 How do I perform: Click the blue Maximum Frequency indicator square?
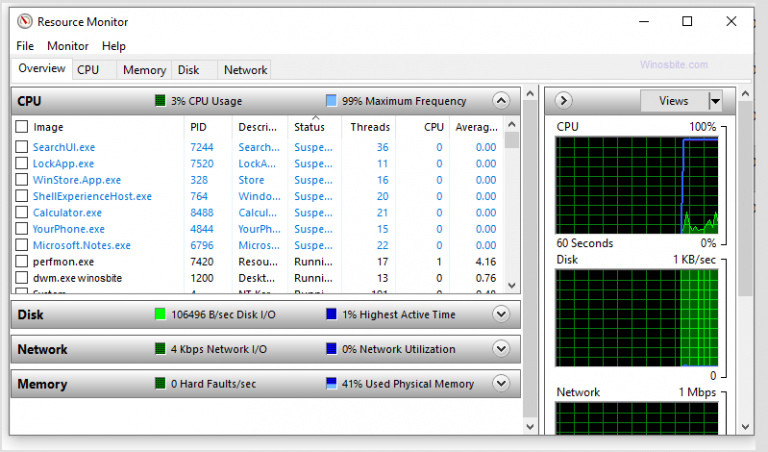pyautogui.click(x=331, y=101)
